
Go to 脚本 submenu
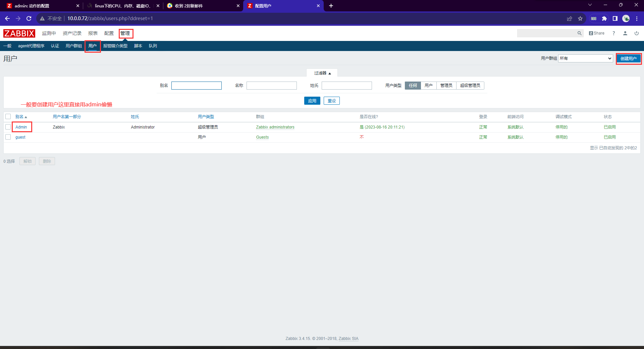(x=138, y=46)
